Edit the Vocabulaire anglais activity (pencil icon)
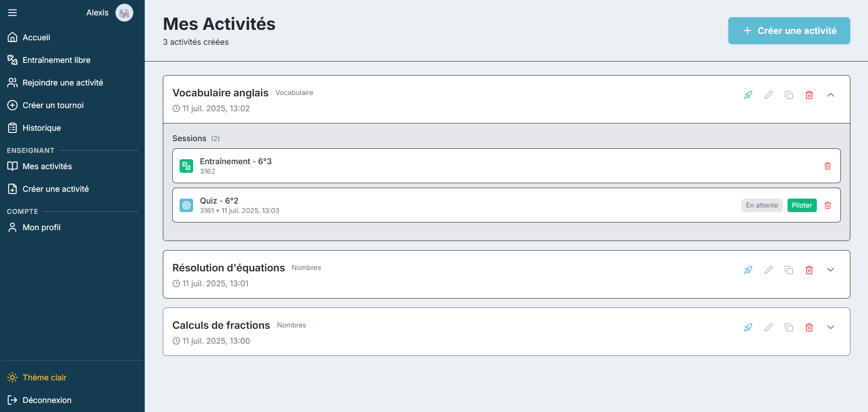868x412 pixels. coord(768,95)
